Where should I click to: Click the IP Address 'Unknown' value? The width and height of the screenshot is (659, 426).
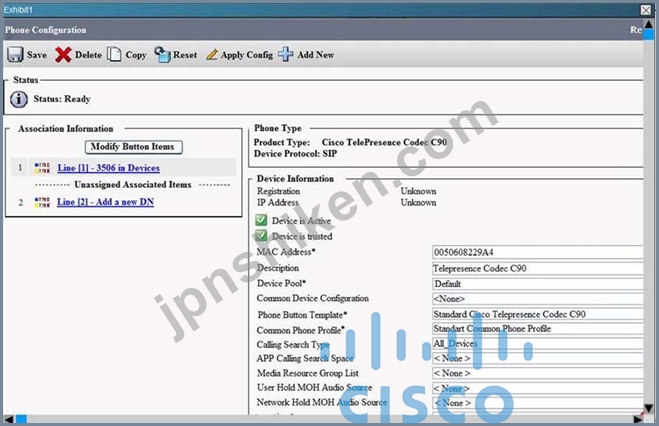(418, 202)
